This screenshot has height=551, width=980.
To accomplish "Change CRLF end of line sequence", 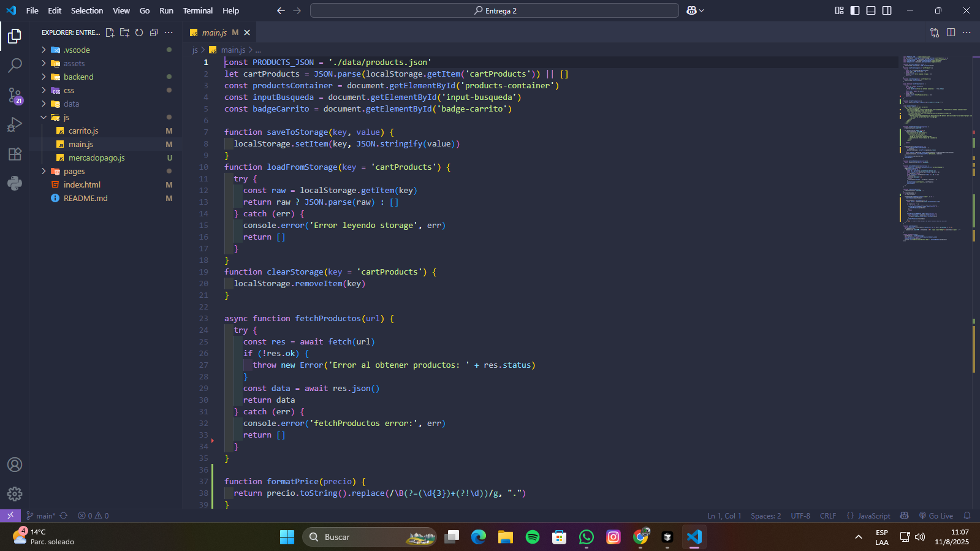I will point(828,515).
